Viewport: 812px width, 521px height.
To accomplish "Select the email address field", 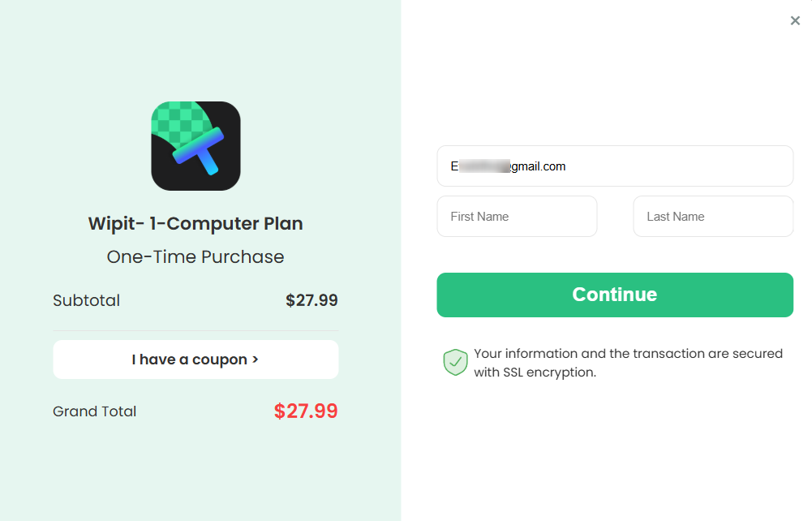I will coord(615,166).
